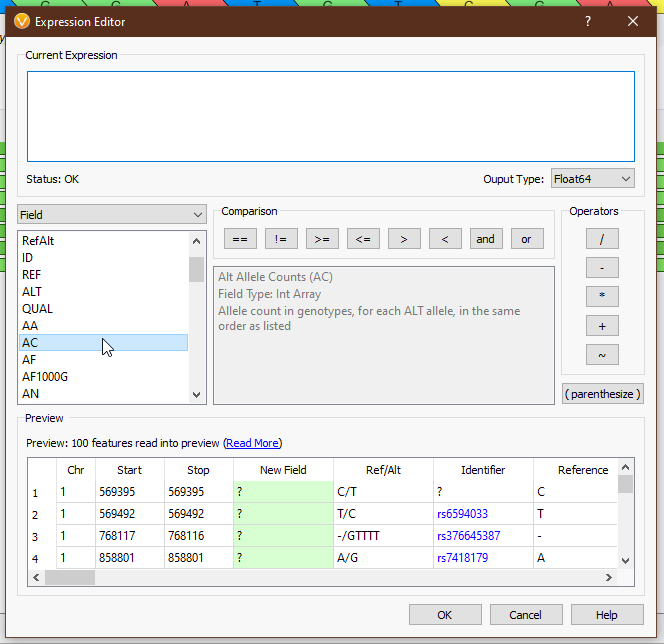664x644 pixels.
Task: Click the Start column header in preview
Action: click(130, 470)
